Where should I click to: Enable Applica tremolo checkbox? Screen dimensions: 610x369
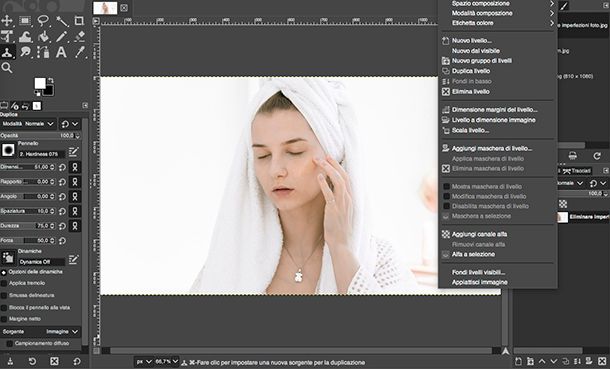point(4,283)
